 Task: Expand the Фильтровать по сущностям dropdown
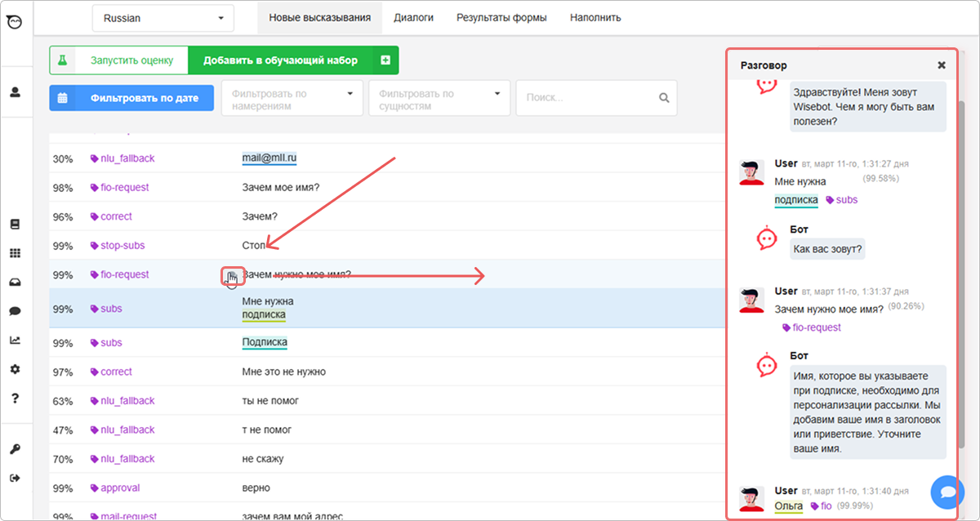pyautogui.click(x=439, y=99)
